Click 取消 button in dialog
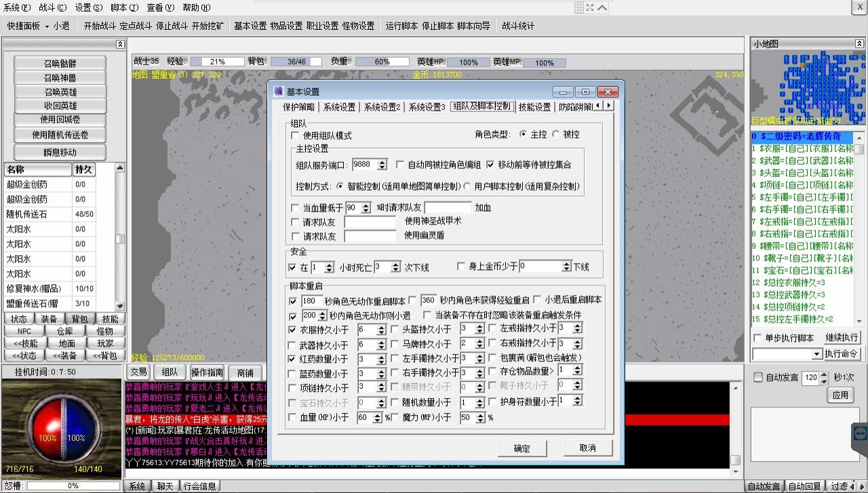 [x=588, y=448]
